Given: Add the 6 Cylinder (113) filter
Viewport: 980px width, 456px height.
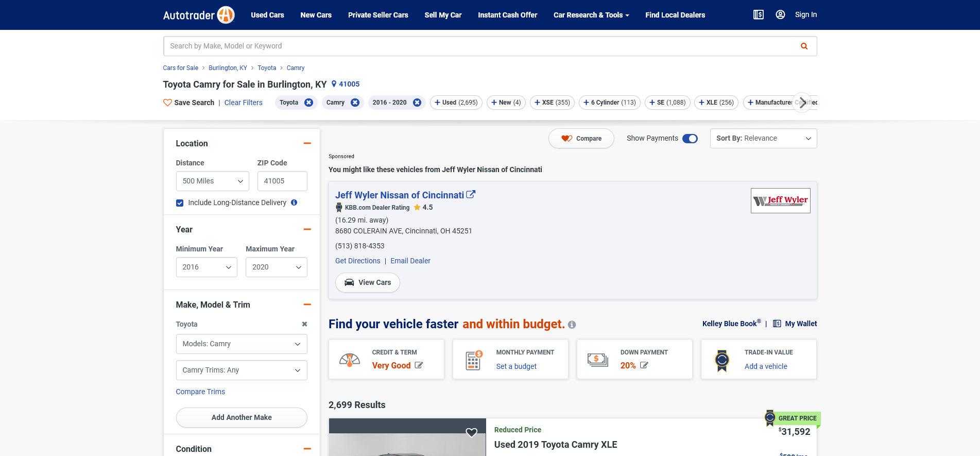Looking at the screenshot, I should 609,103.
